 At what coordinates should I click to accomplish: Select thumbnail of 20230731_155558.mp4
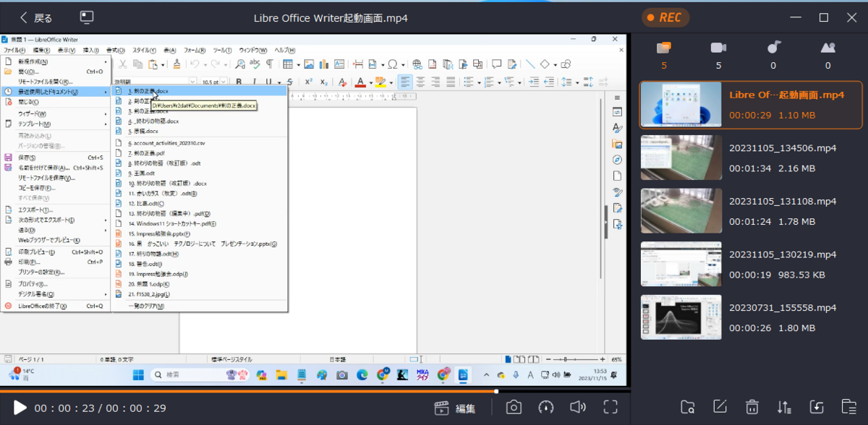point(681,317)
